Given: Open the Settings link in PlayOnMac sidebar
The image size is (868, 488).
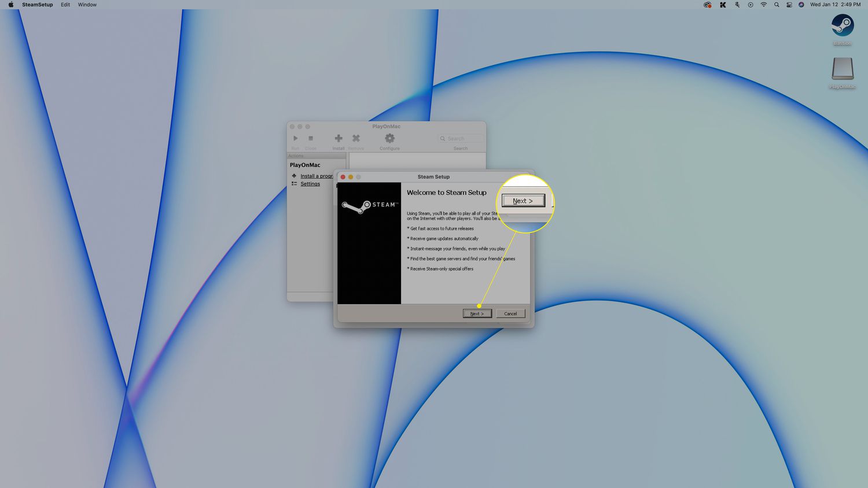Looking at the screenshot, I should pos(310,184).
